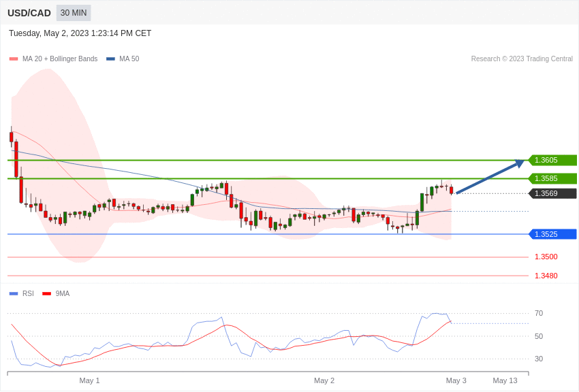Click the RSI 70 level label
Image resolution: width=579 pixels, height=392 pixels.
tap(539, 313)
